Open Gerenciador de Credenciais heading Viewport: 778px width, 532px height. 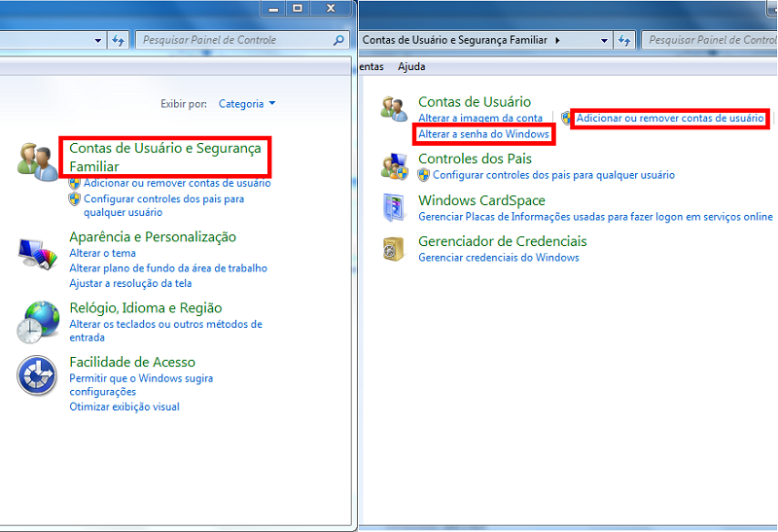tap(503, 241)
